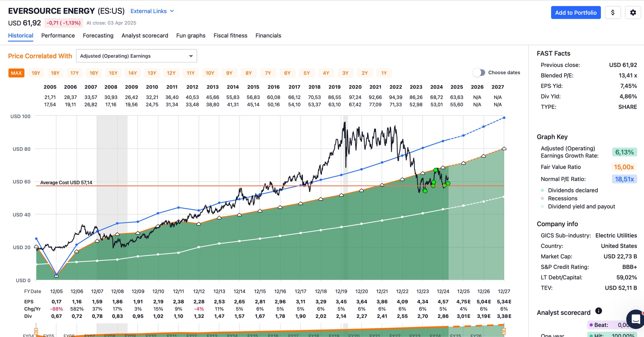Switch to the Historical tab
644x337 pixels.
click(20, 36)
